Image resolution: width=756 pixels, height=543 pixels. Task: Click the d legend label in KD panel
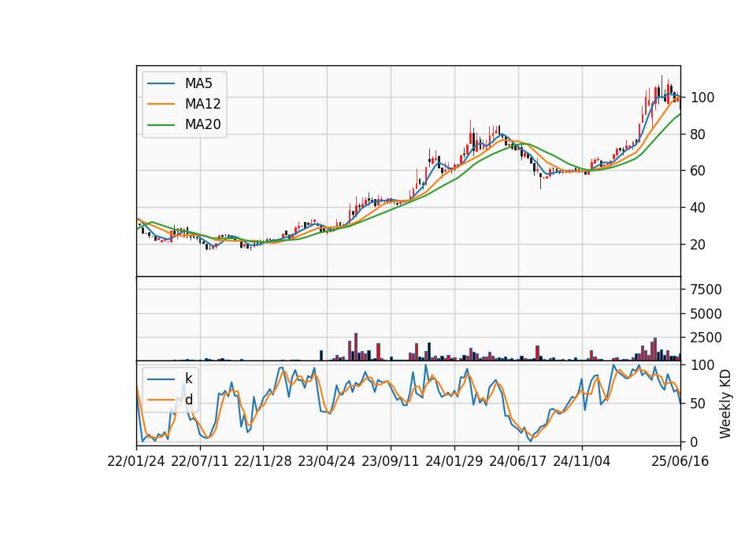[x=189, y=400]
